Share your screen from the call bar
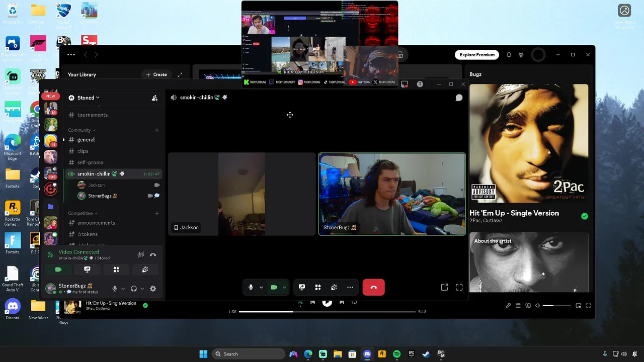Viewport: 644px width, 362px height. coord(302,287)
